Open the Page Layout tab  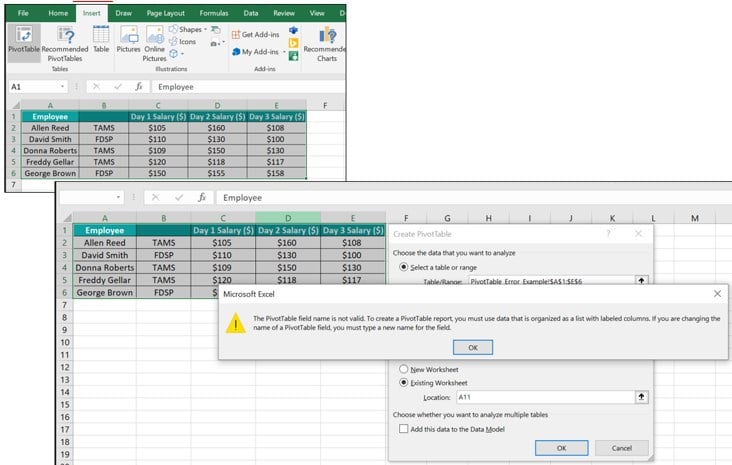tap(165, 13)
